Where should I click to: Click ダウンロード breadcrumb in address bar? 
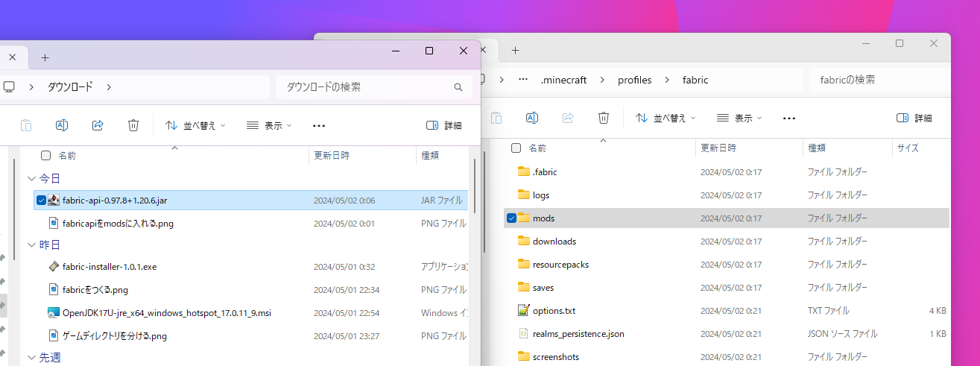[71, 86]
